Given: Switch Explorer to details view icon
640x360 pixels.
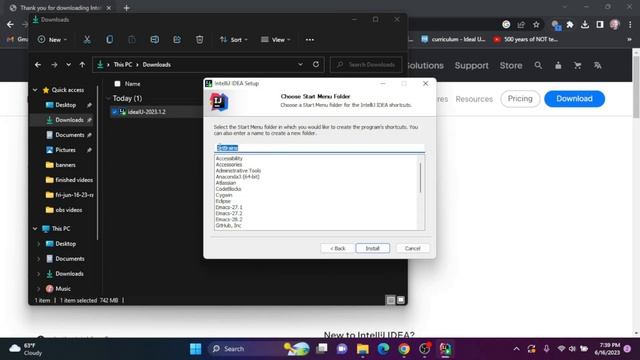Looking at the screenshot, I should [391, 300].
